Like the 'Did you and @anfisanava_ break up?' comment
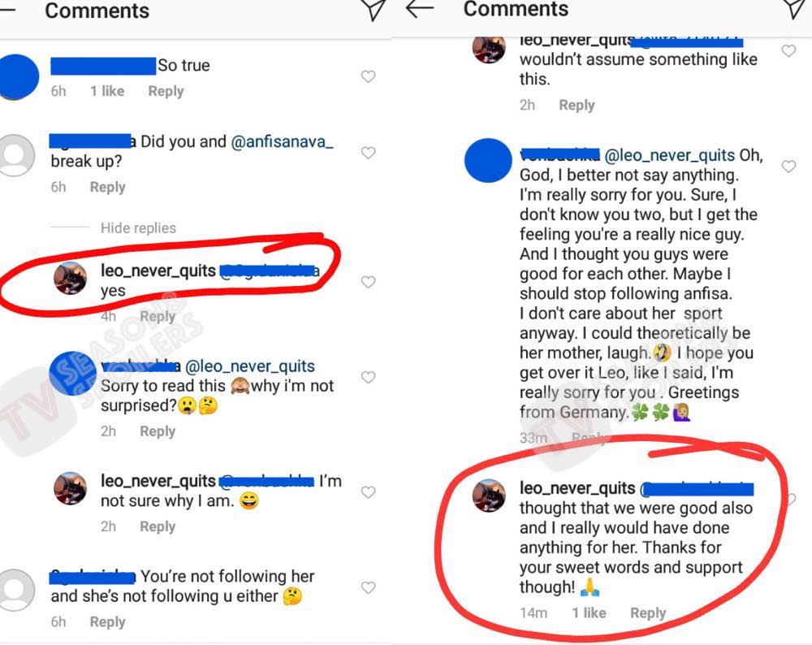 click(x=368, y=153)
